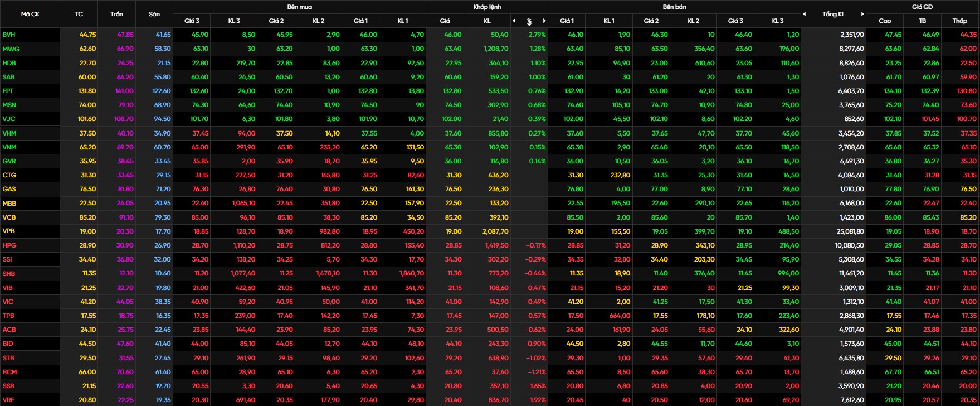This screenshot has height=406, width=980.
Task: Open the ACB stock symbol
Action: pyautogui.click(x=9, y=330)
